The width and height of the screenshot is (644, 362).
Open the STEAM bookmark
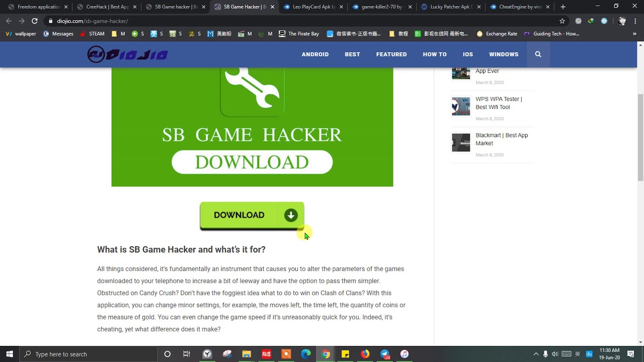(92, 34)
